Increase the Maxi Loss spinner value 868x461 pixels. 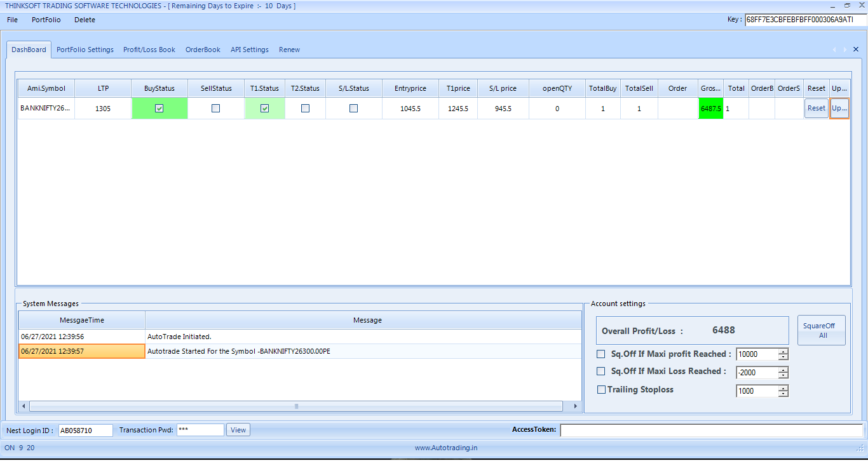783,370
